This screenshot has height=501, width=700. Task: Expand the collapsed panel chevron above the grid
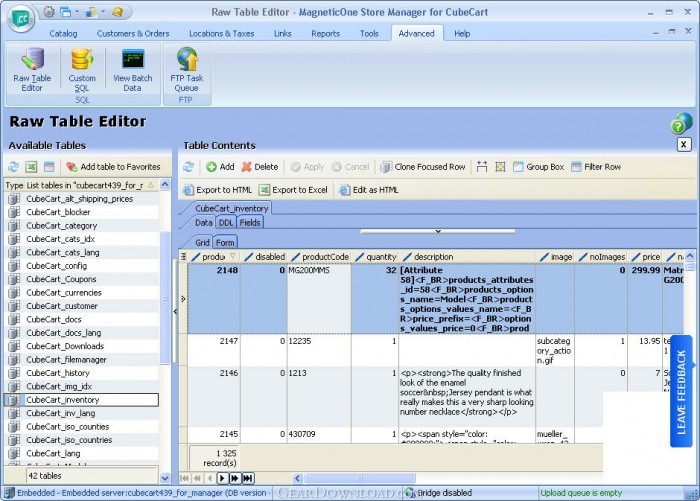436,232
